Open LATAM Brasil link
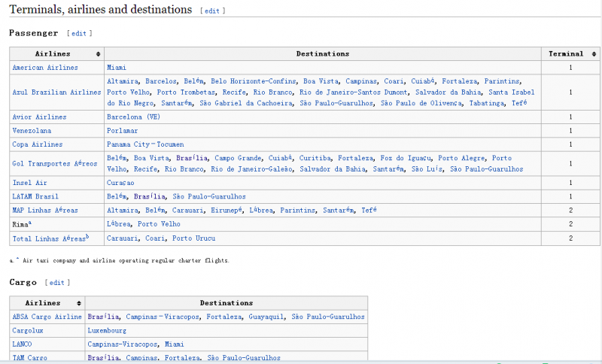This screenshot has width=602, height=364. coord(35,197)
